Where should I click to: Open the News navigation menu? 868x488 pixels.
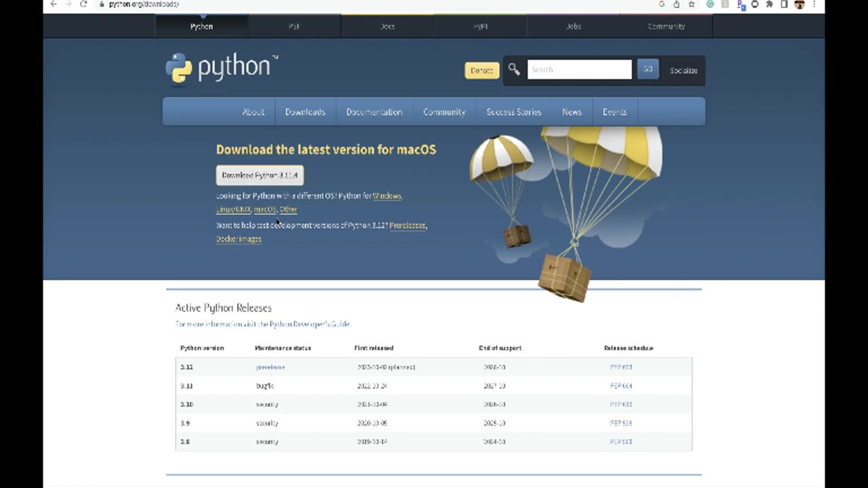tap(572, 112)
